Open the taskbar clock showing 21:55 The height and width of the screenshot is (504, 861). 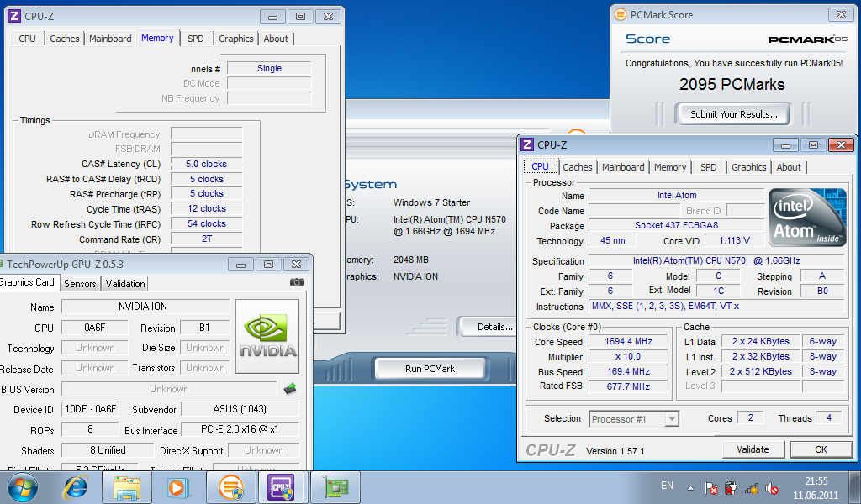click(816, 488)
